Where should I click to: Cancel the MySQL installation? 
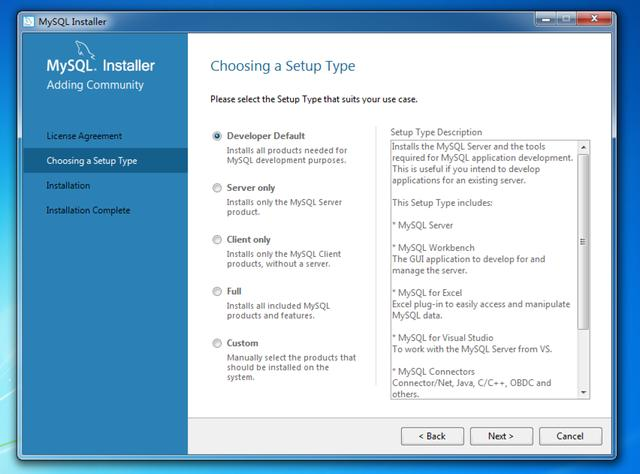(x=570, y=436)
